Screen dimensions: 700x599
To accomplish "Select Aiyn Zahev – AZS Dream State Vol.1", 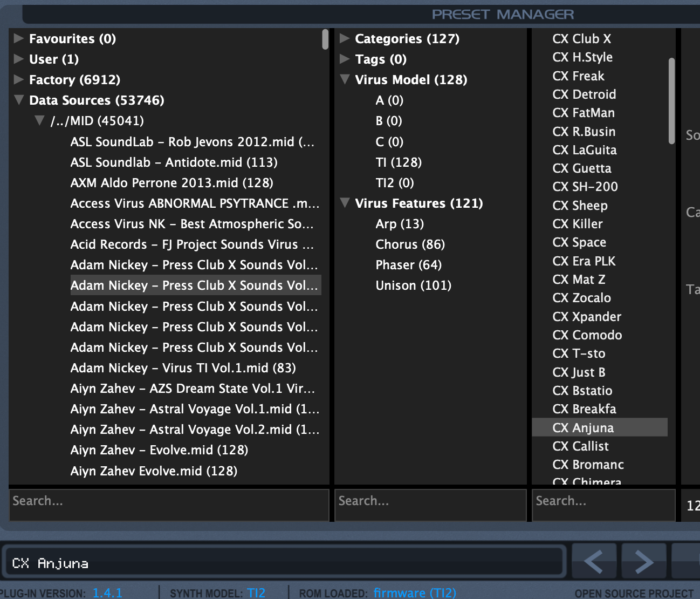I will 193,388.
